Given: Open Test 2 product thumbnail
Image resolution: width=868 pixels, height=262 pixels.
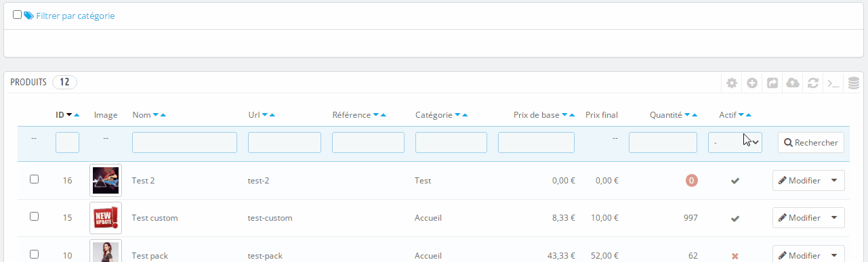Looking at the screenshot, I should pos(106,181).
